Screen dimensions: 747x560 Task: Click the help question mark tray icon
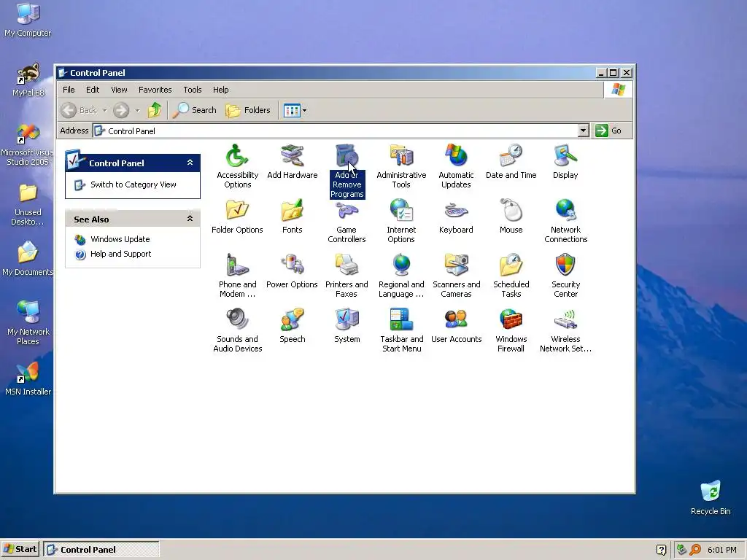pyautogui.click(x=661, y=550)
